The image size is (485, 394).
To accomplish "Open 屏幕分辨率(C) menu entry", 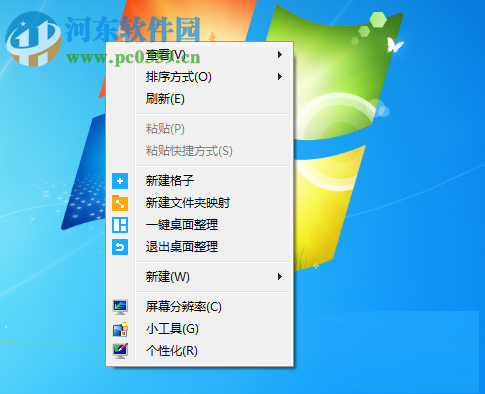I will 200,307.
